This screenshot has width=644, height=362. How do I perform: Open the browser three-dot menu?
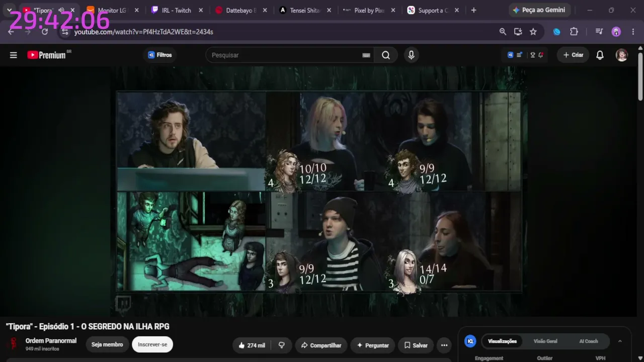click(x=632, y=32)
